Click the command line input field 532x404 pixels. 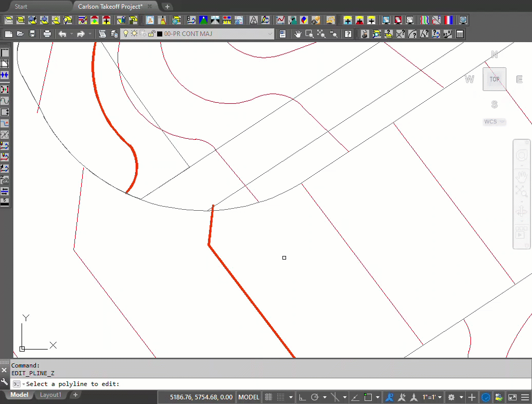point(272,384)
